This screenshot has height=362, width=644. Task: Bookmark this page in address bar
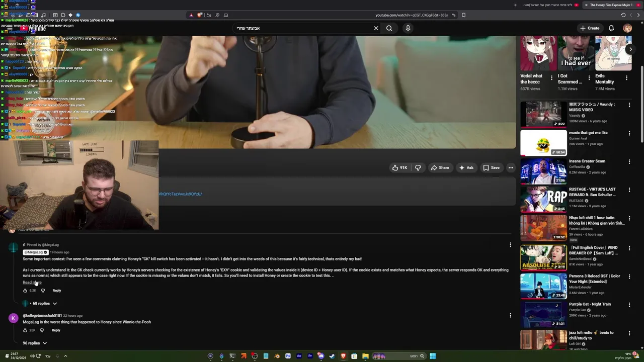click(463, 15)
